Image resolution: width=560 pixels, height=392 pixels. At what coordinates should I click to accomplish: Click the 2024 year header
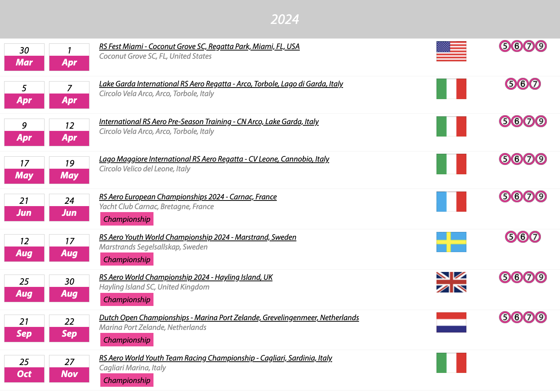pos(284,19)
